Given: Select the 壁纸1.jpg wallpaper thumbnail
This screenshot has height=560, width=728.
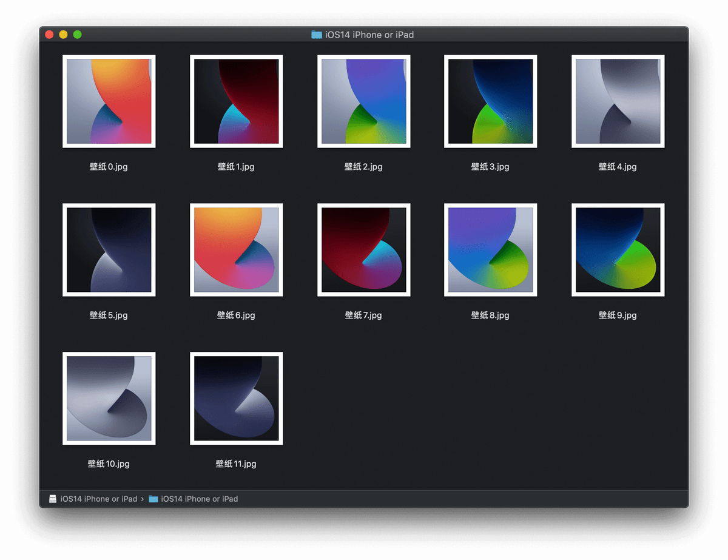Looking at the screenshot, I should pos(236,101).
